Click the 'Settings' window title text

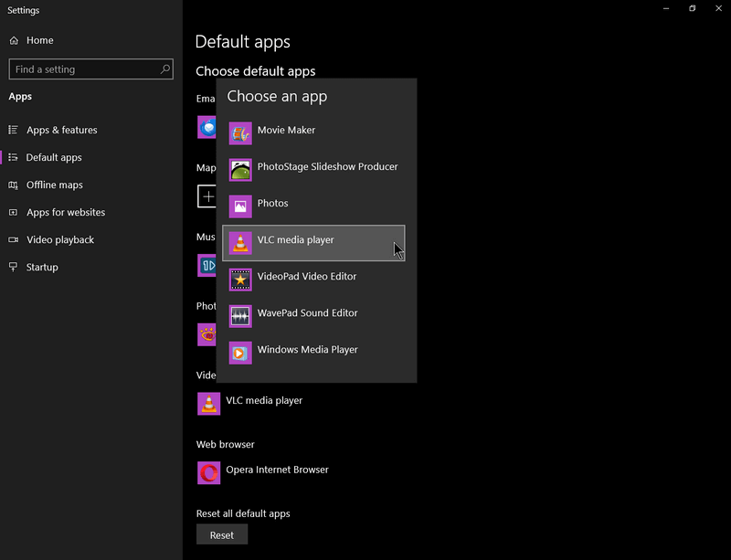pyautogui.click(x=24, y=10)
